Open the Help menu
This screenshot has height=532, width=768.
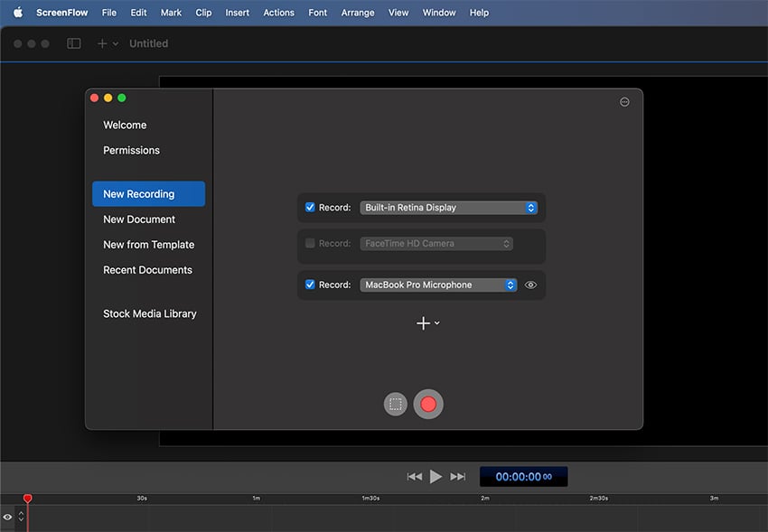[479, 13]
